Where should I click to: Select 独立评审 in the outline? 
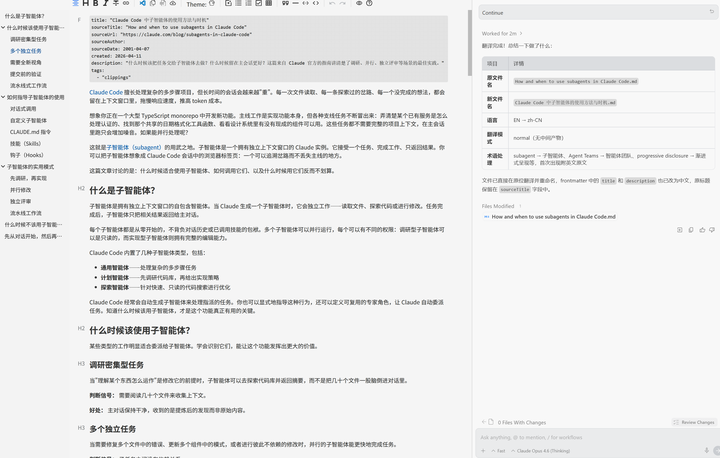tap(21, 202)
